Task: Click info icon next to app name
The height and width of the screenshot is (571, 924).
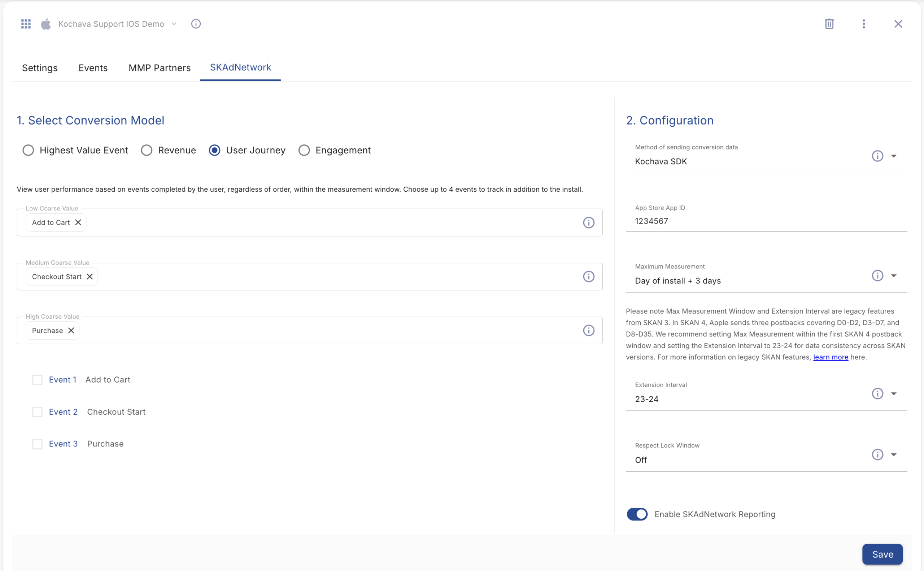Action: pyautogui.click(x=196, y=24)
